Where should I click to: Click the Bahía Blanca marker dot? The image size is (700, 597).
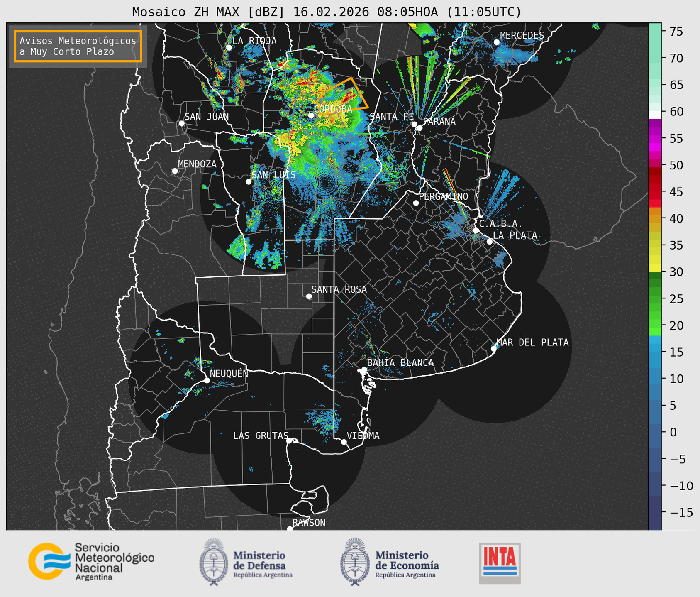(364, 369)
